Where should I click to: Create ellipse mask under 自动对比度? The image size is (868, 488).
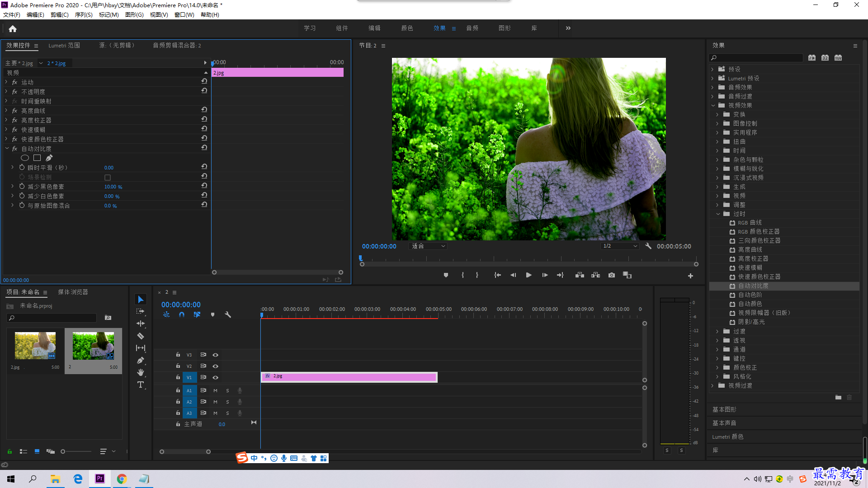[x=25, y=158]
